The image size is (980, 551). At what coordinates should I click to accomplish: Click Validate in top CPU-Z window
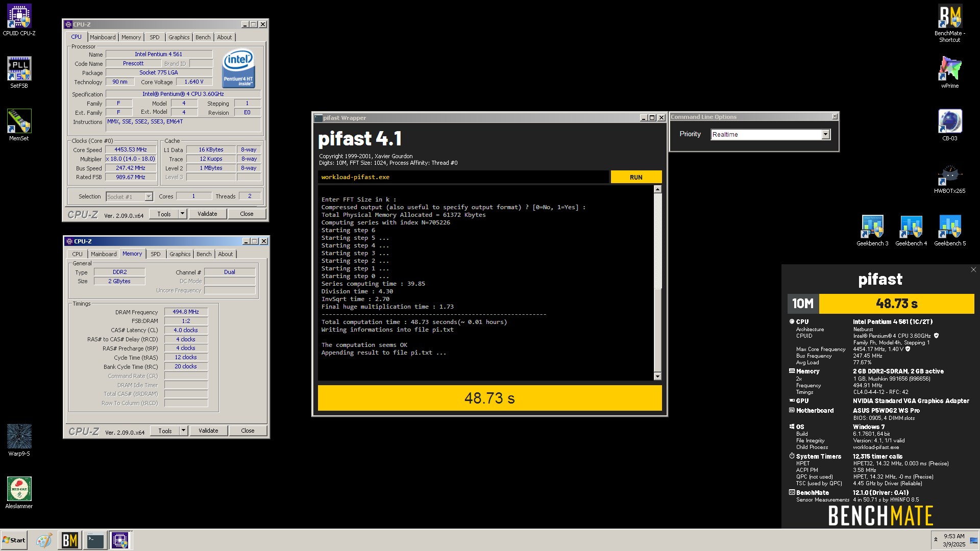207,214
